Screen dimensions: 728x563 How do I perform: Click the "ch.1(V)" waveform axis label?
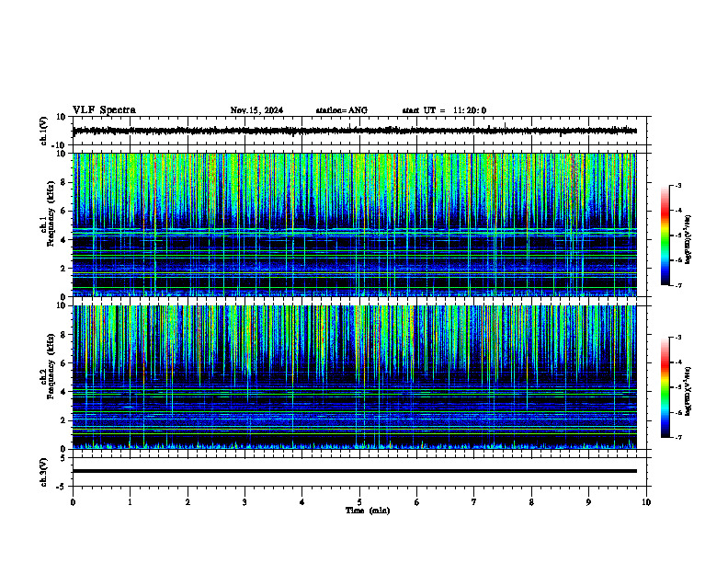coord(44,131)
